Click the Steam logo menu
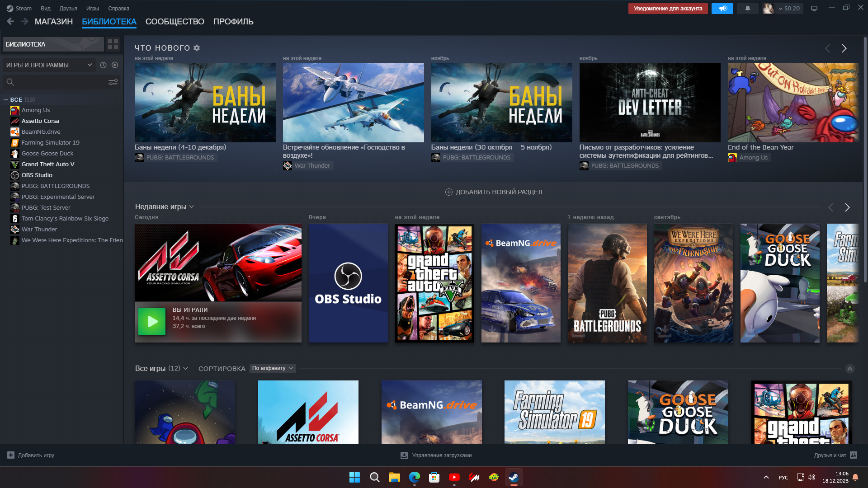Screen dimensions: 868x488 [19, 8]
